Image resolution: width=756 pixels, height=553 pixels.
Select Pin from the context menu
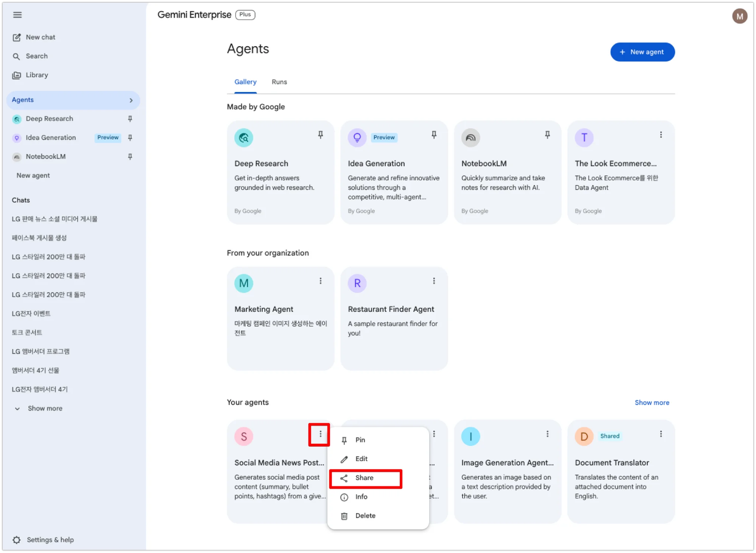[378, 440]
